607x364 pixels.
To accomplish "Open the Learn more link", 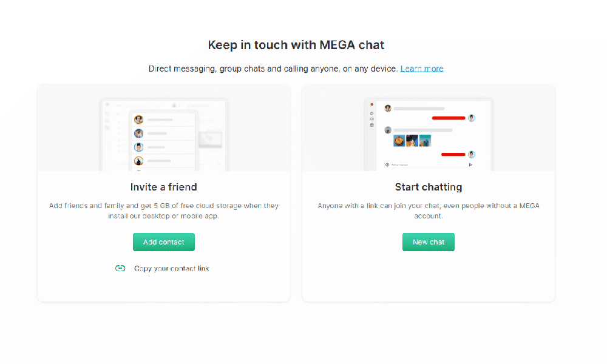I will click(422, 69).
